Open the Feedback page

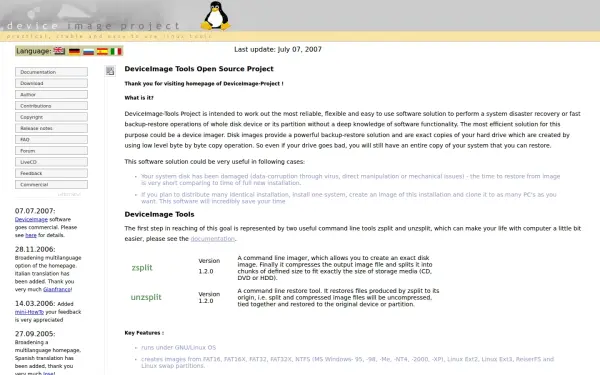click(x=51, y=173)
